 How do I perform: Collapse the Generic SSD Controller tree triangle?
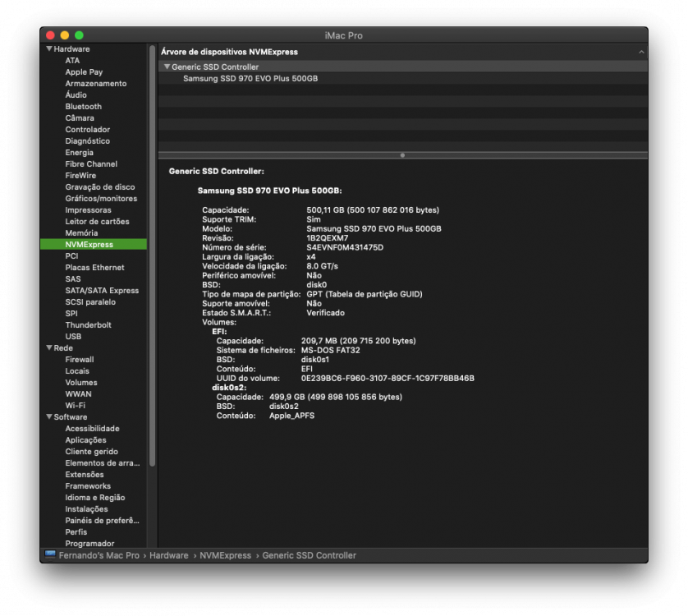pyautogui.click(x=167, y=67)
